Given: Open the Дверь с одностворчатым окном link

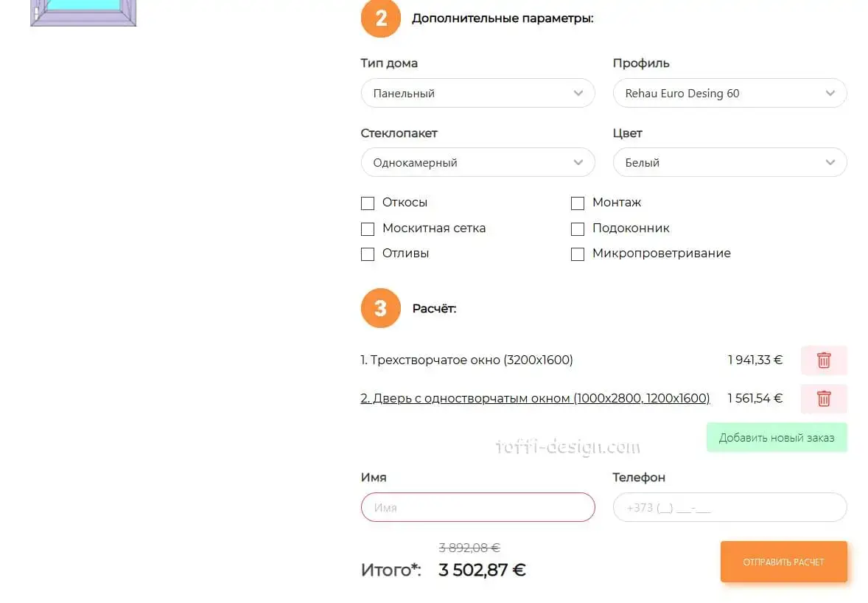Looking at the screenshot, I should 535,399.
